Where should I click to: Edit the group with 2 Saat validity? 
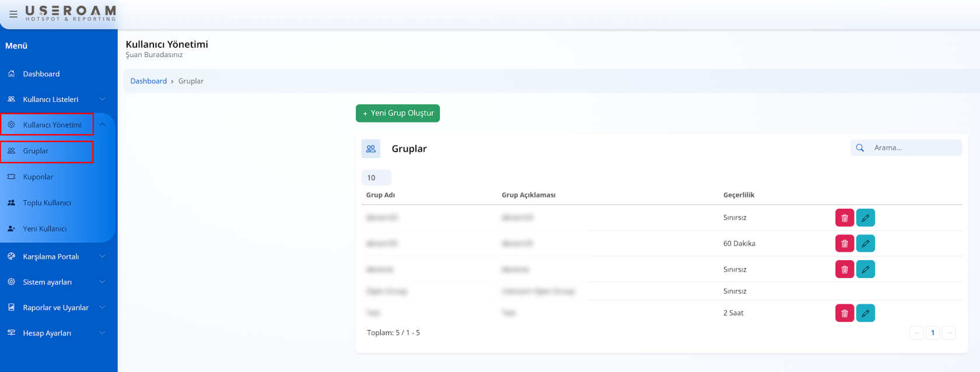tap(865, 313)
